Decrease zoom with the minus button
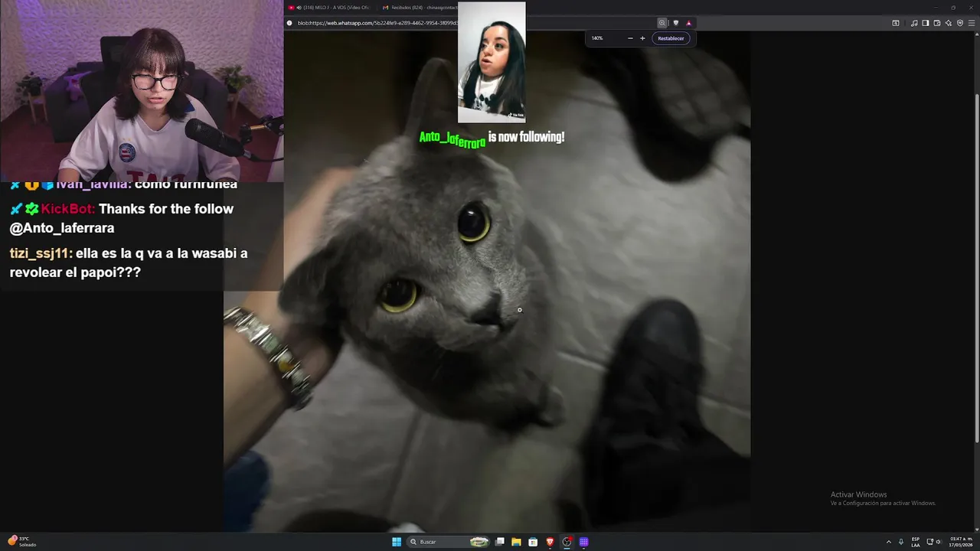The width and height of the screenshot is (980, 551). [630, 38]
